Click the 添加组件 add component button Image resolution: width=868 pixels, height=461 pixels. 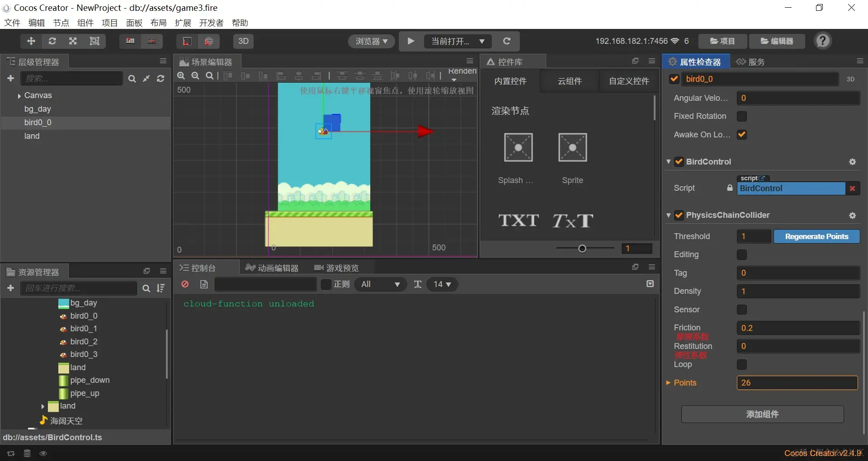[762, 414]
